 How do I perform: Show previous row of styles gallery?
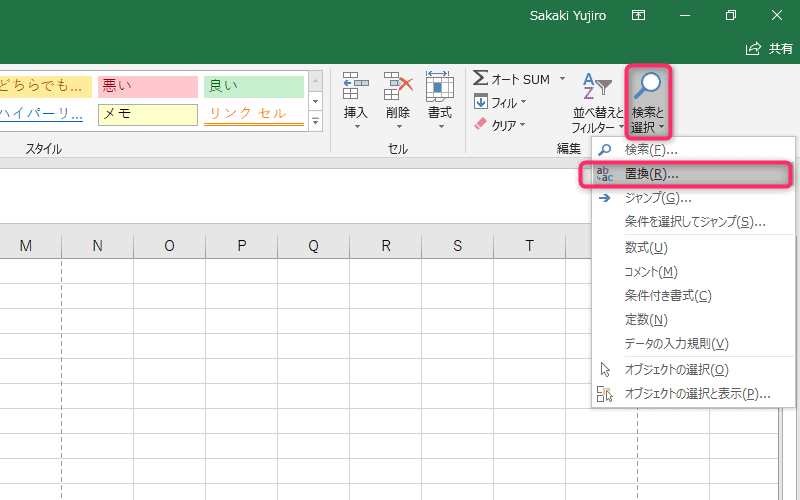pyautogui.click(x=315, y=81)
